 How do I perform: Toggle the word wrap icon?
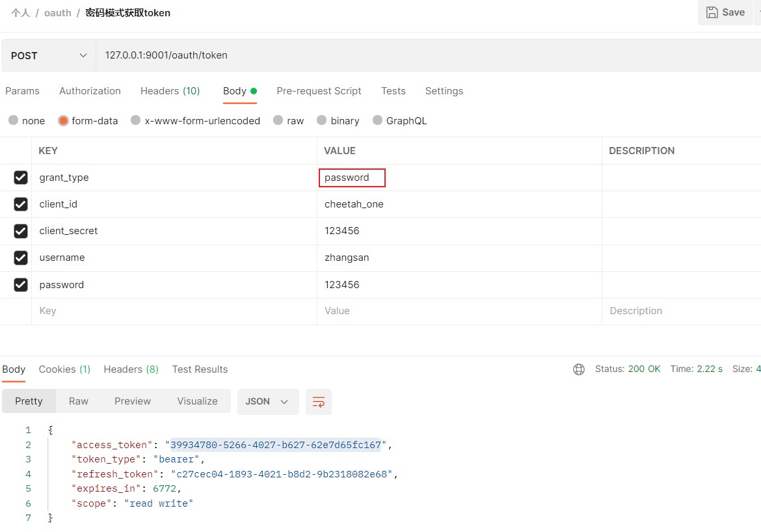pos(318,402)
